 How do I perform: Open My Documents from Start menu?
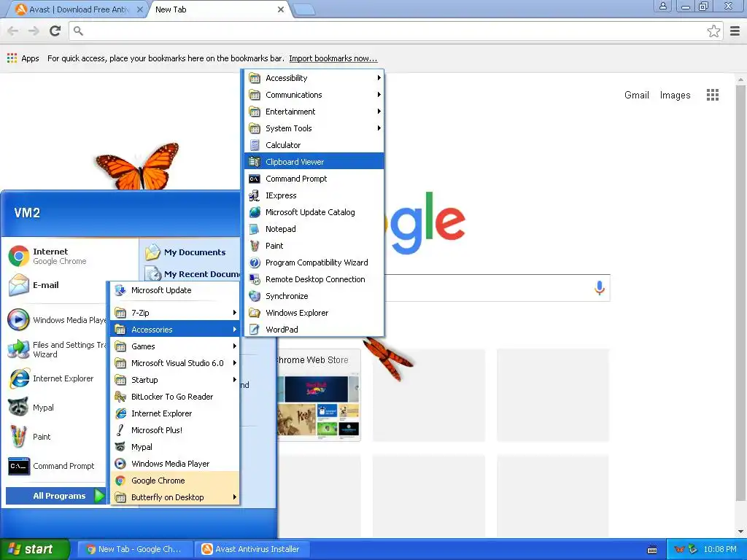click(x=192, y=252)
